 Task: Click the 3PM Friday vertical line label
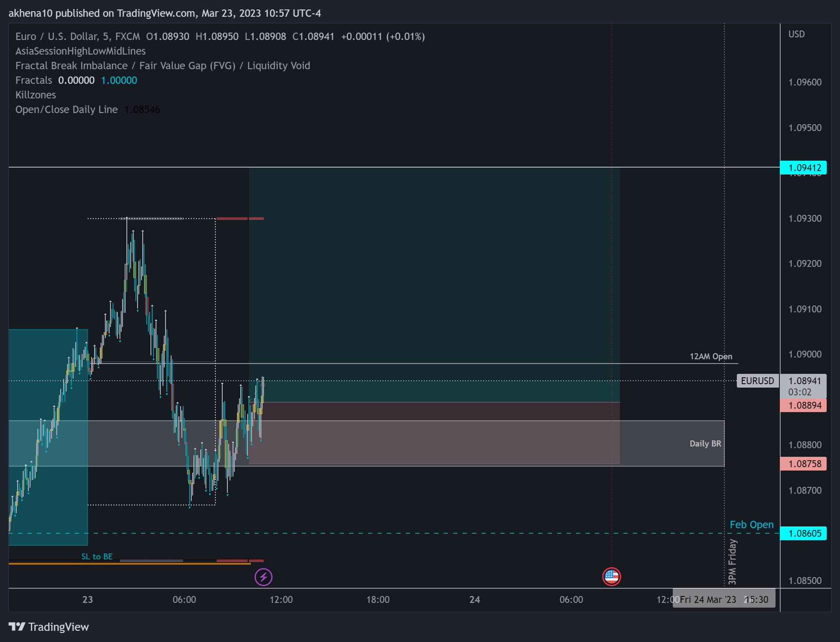point(733,562)
